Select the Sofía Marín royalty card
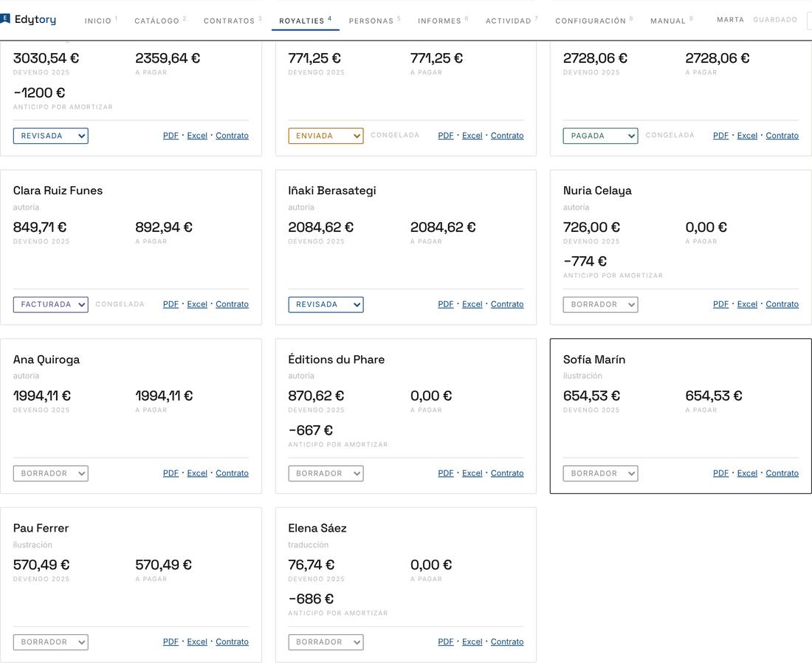This screenshot has width=812, height=663. [x=681, y=416]
